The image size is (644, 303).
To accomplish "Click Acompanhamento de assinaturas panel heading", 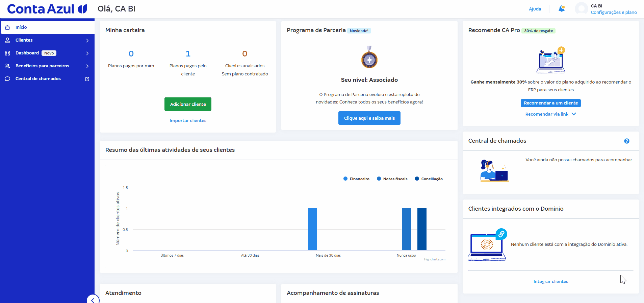I will 333,293.
